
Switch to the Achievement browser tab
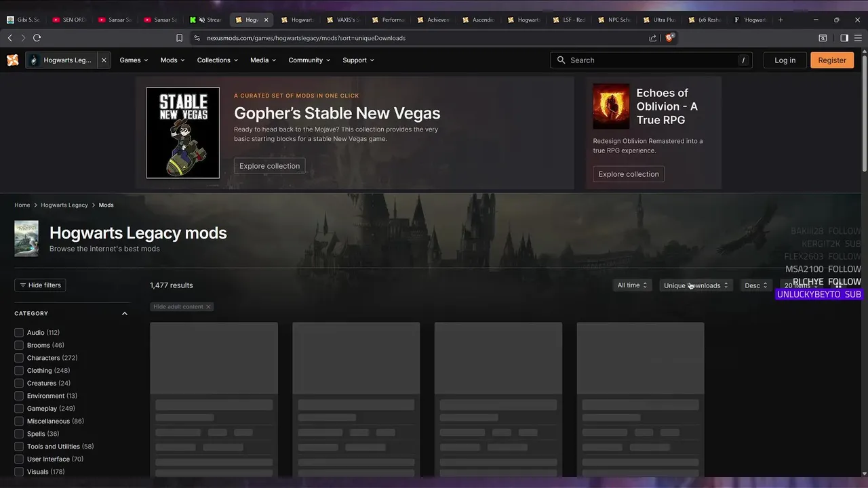(435, 20)
